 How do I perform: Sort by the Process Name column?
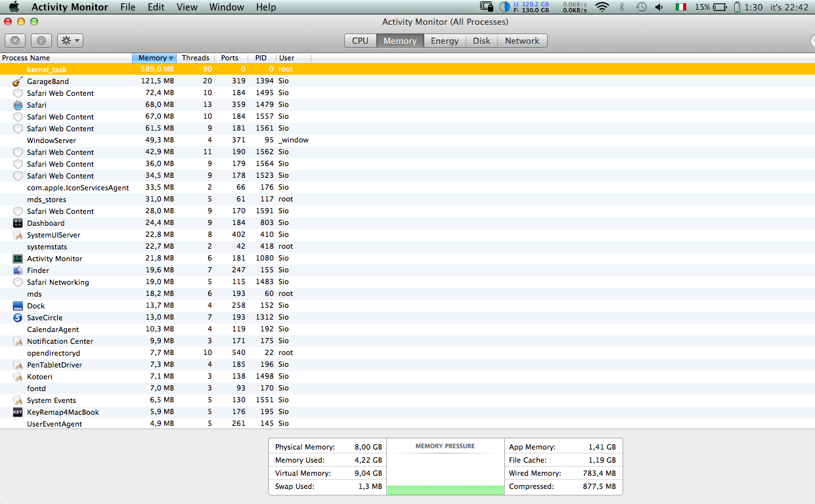point(66,58)
